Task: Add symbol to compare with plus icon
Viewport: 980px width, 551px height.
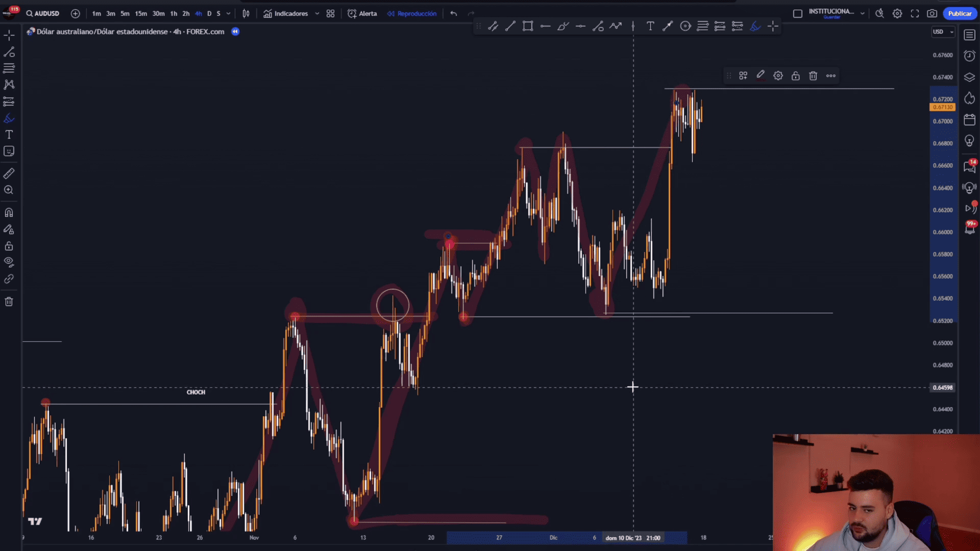Action: (x=75, y=14)
